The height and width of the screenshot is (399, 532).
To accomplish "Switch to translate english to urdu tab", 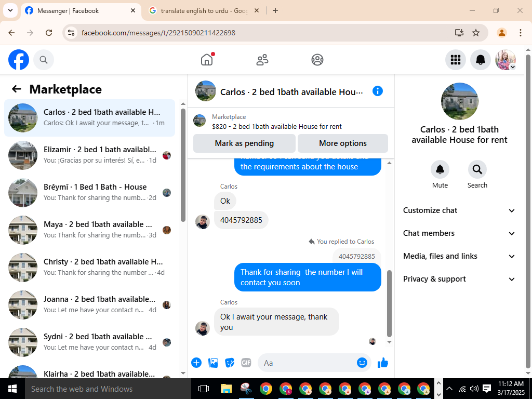I will [x=204, y=11].
